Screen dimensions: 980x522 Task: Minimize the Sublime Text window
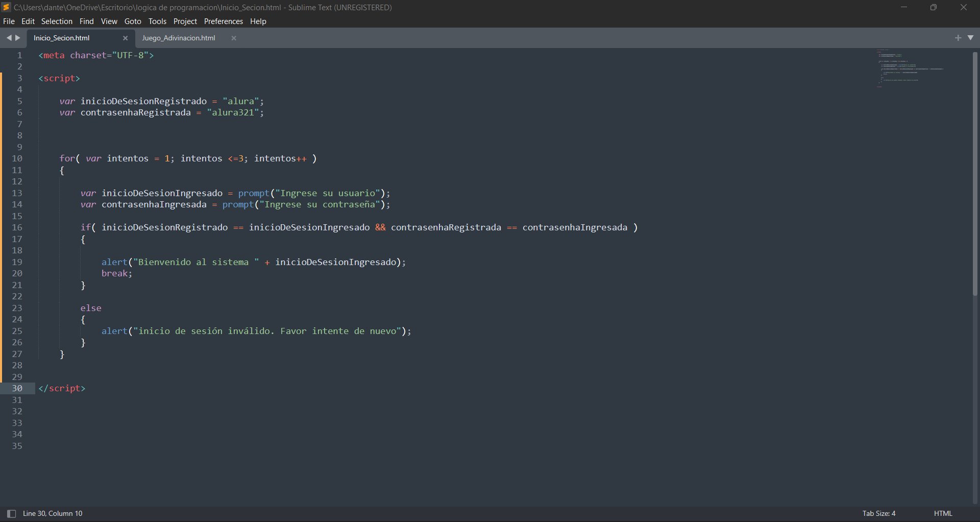(904, 7)
